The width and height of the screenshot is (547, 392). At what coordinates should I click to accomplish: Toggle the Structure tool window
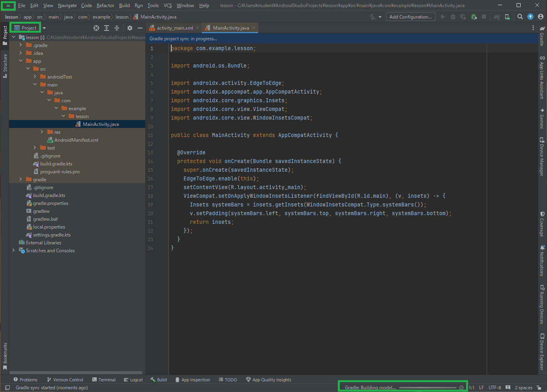tap(5, 66)
